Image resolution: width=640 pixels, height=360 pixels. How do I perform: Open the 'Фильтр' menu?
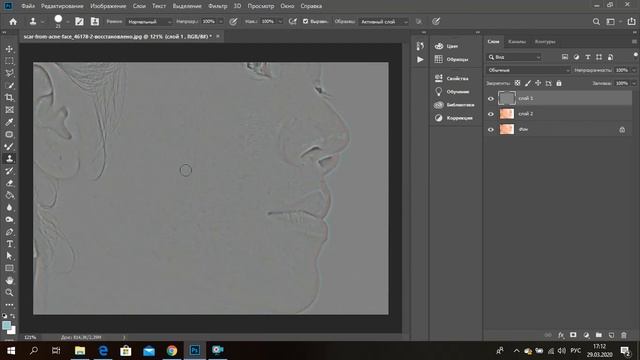coord(218,6)
